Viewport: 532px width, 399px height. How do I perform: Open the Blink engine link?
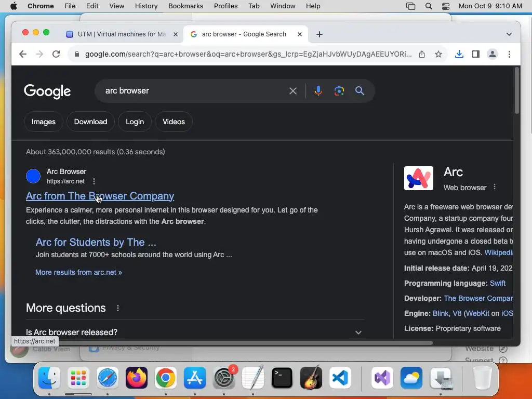click(x=441, y=313)
